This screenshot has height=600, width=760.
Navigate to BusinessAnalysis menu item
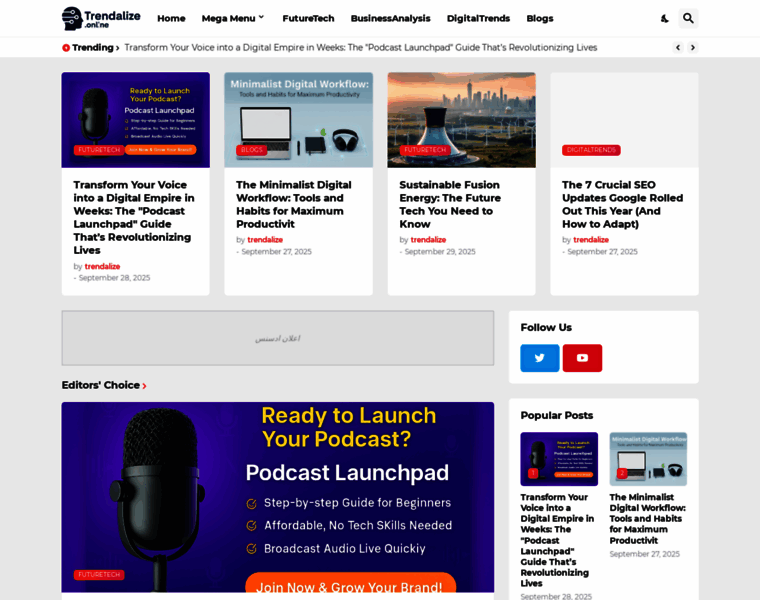tap(390, 18)
